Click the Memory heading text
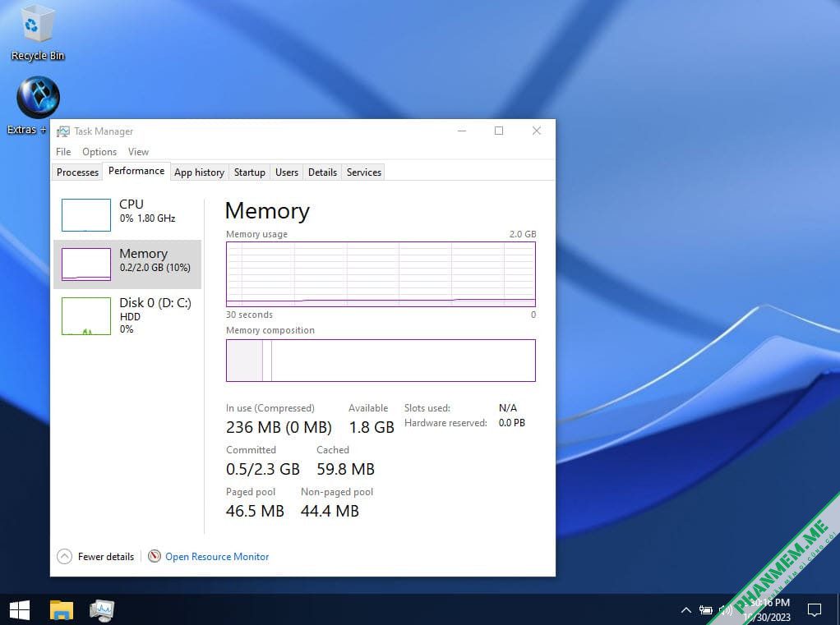This screenshot has width=840, height=625. (x=267, y=211)
